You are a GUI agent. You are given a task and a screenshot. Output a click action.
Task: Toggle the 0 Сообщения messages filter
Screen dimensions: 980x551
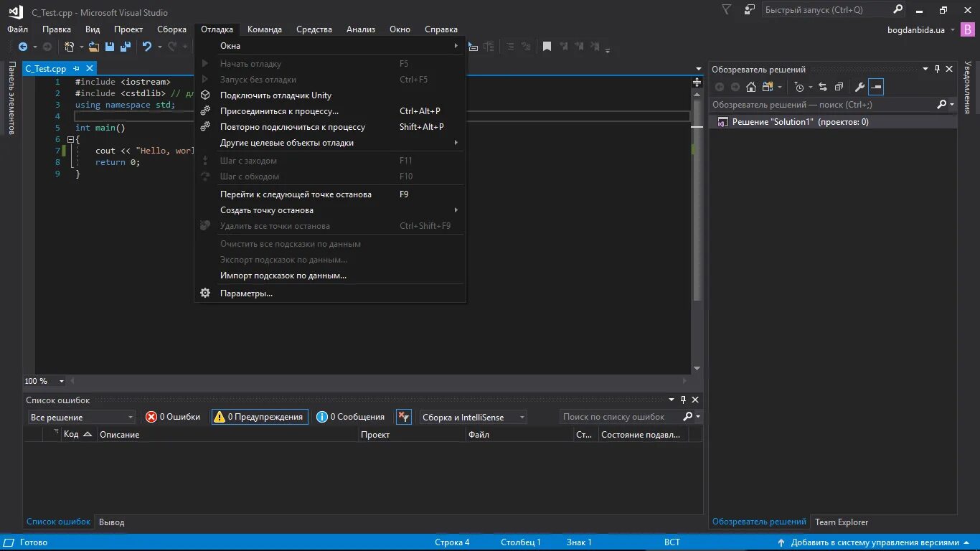(x=351, y=417)
